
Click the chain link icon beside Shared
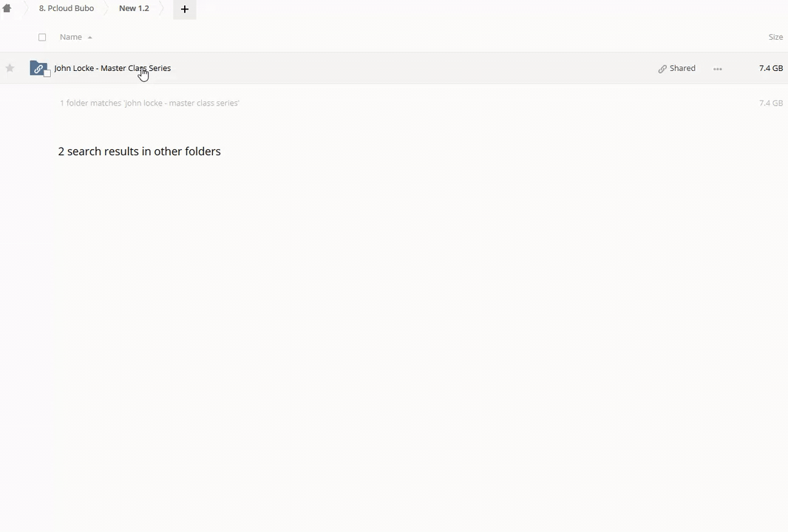click(x=662, y=69)
